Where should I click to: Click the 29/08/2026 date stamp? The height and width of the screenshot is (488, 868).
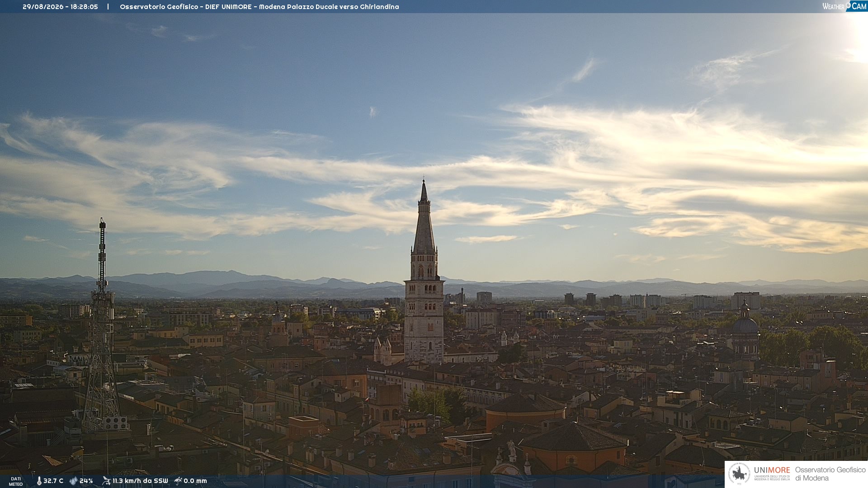[x=43, y=7]
